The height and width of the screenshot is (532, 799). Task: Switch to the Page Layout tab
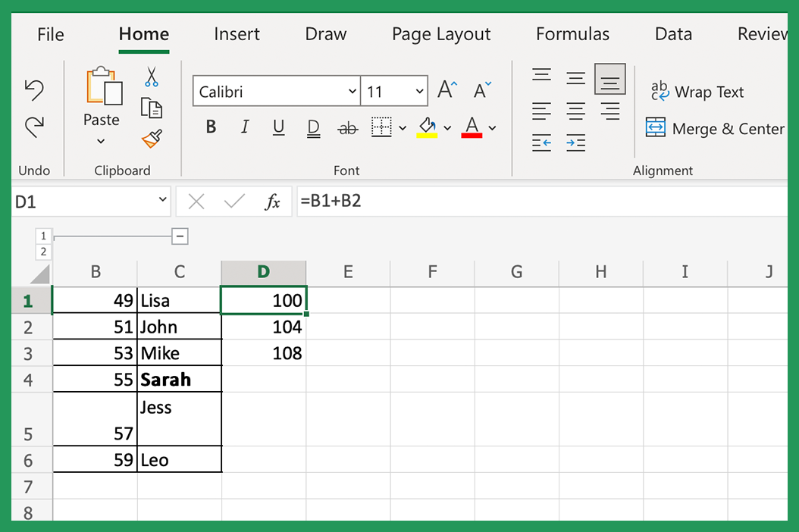[x=441, y=35]
